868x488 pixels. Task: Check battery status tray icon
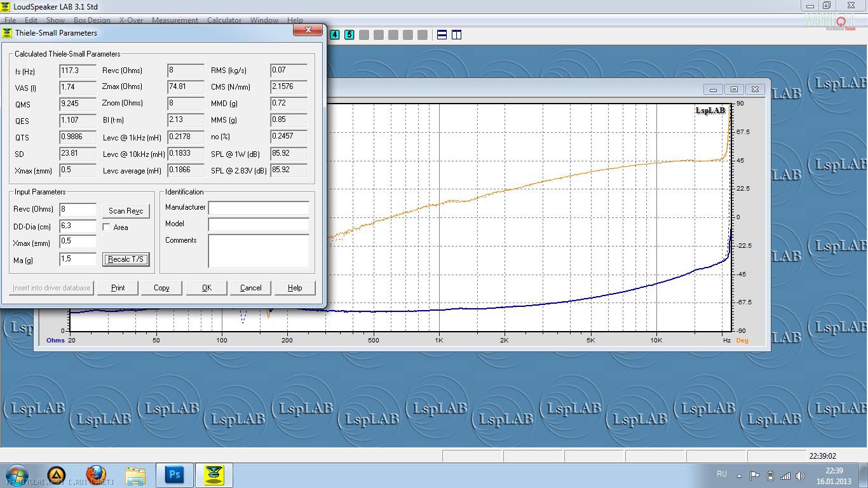pos(771,475)
